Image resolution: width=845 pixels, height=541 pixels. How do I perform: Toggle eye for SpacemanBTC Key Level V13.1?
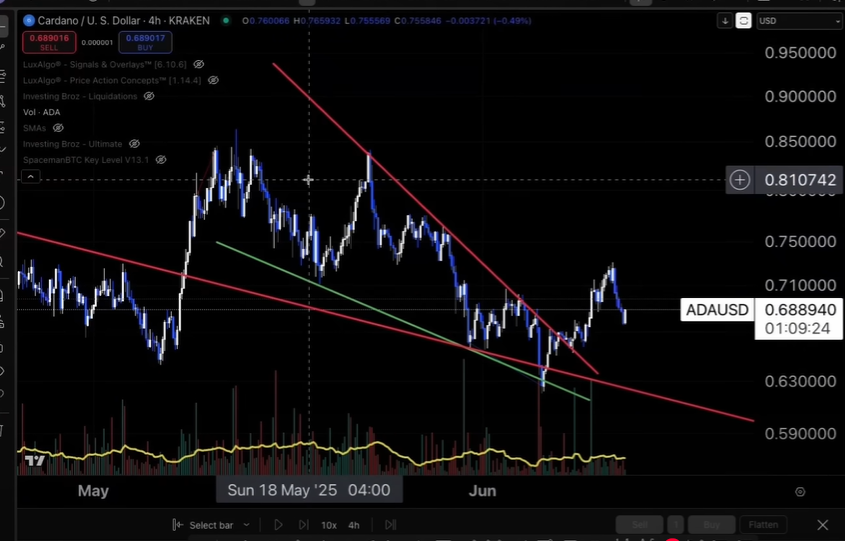[x=161, y=159]
